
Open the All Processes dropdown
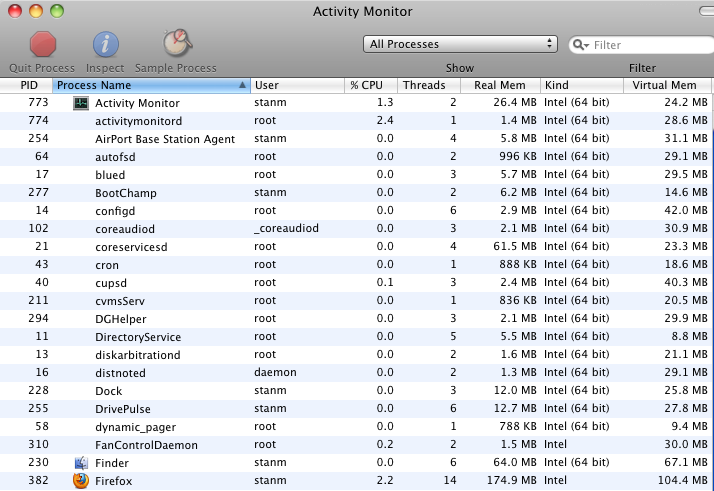pos(460,44)
